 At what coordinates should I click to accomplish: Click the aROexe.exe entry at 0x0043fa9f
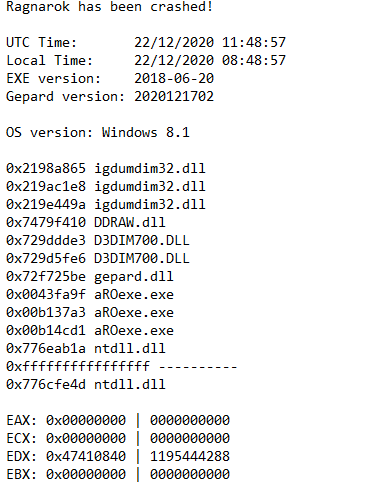pyautogui.click(x=90, y=294)
